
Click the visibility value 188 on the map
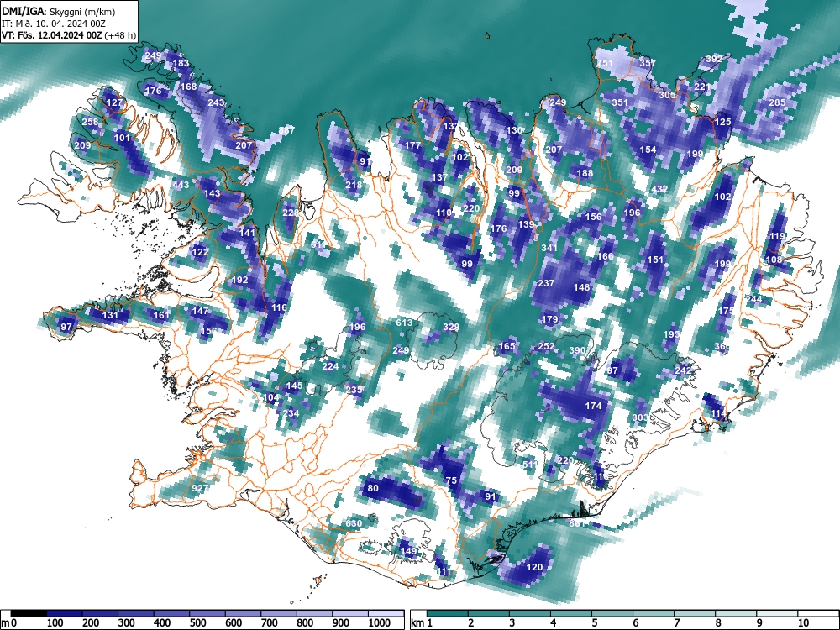585,172
